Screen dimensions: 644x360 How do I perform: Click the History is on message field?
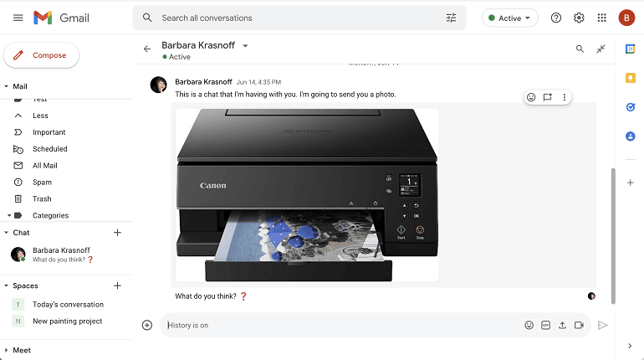[x=335, y=325]
